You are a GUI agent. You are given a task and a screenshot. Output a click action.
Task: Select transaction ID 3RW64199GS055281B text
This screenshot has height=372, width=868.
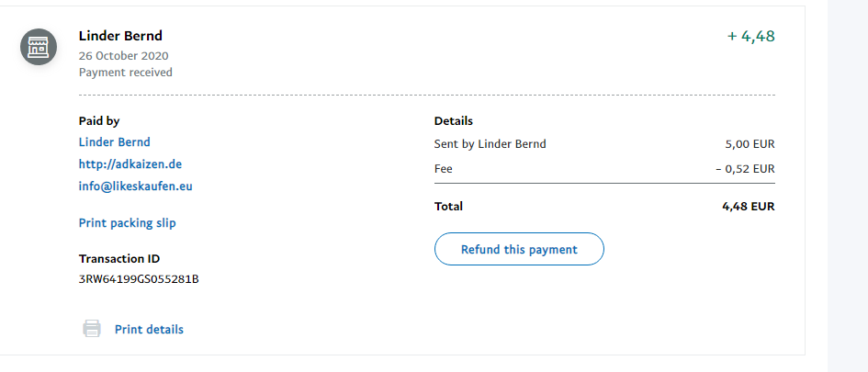tap(139, 278)
